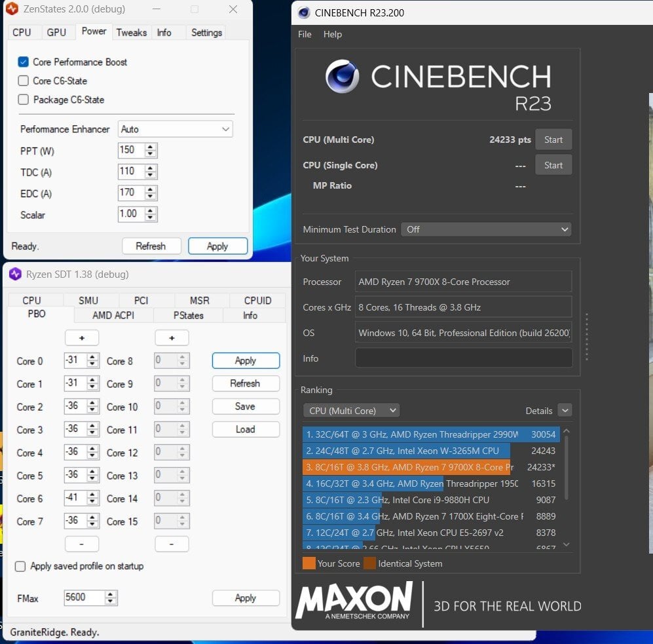Click the orange Your Score legend swatch

click(309, 563)
